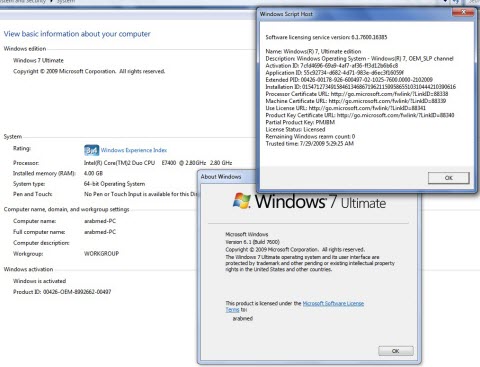Click the 'Trusted time: 7/29/2009' line
Viewport: 480px width, 367px height.
pyautogui.click(x=310, y=143)
